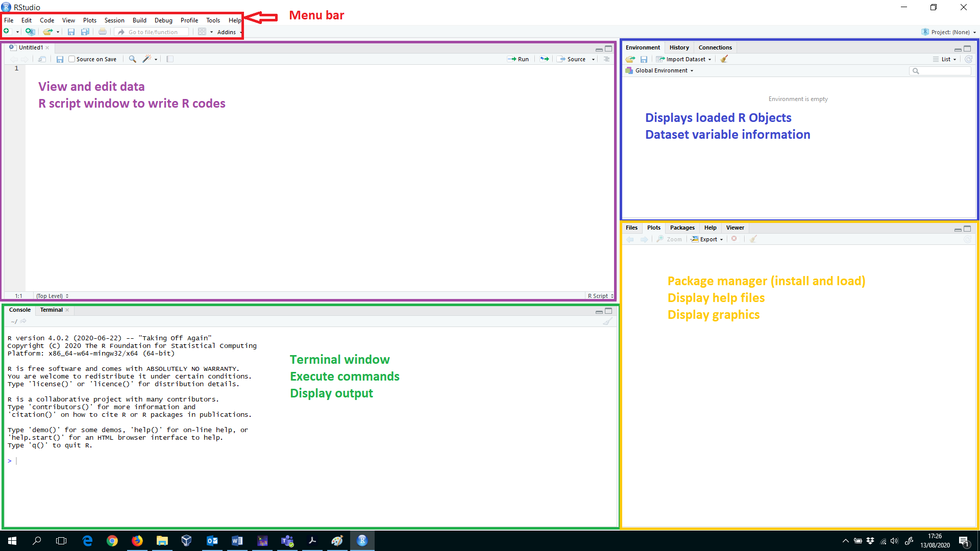Save the current document
Screen dimensions: 980x551
(71, 31)
